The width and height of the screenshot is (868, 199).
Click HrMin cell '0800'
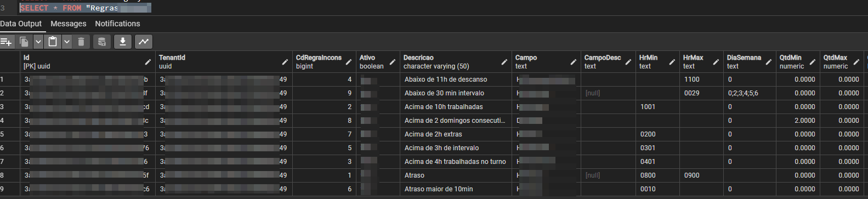[657, 175]
